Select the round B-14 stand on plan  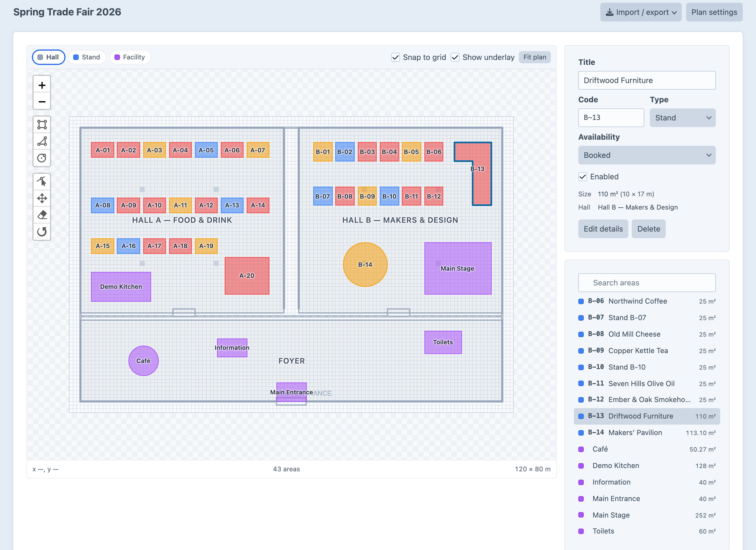(365, 265)
